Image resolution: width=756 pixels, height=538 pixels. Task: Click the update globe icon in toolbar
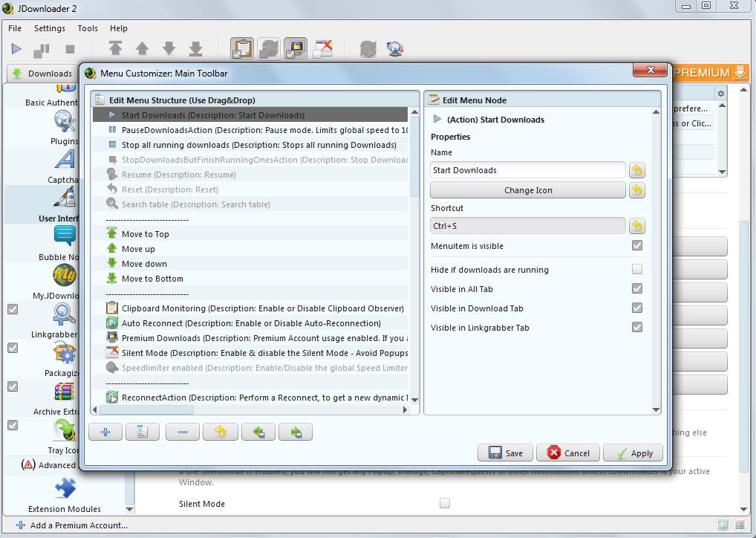tap(395, 48)
